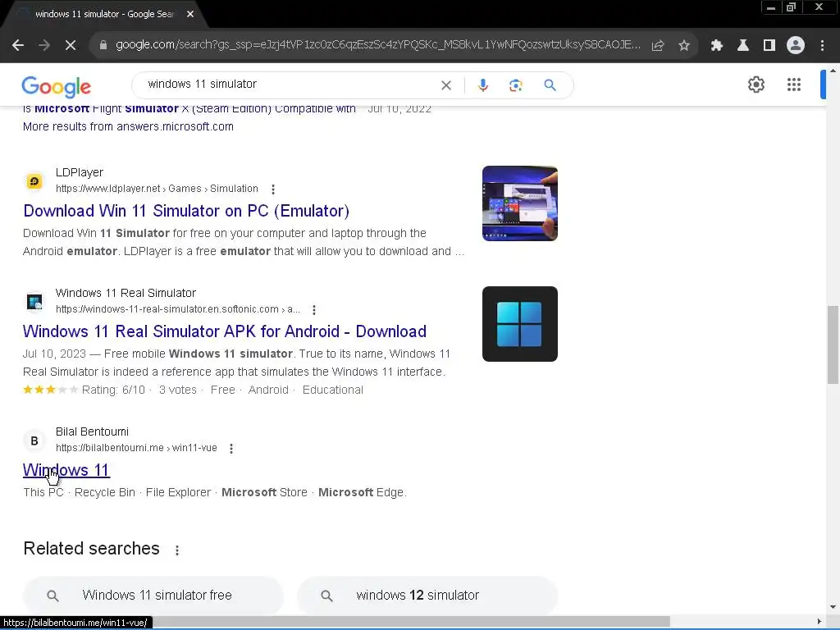Stop loading the page
Image resolution: width=840 pixels, height=630 pixels.
tap(71, 46)
